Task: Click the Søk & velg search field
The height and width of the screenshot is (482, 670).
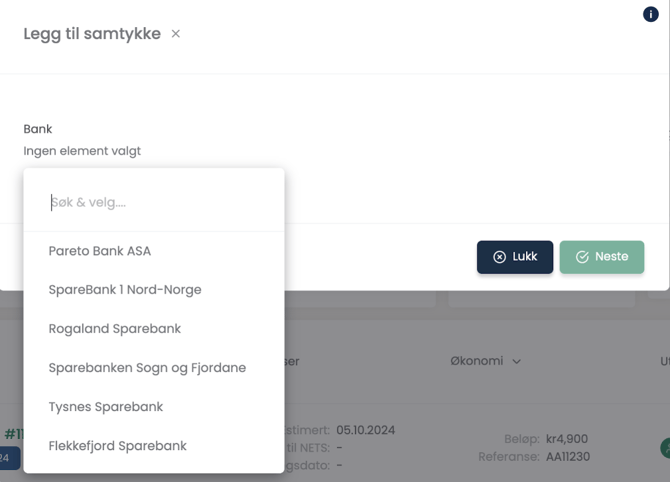Action: click(154, 202)
